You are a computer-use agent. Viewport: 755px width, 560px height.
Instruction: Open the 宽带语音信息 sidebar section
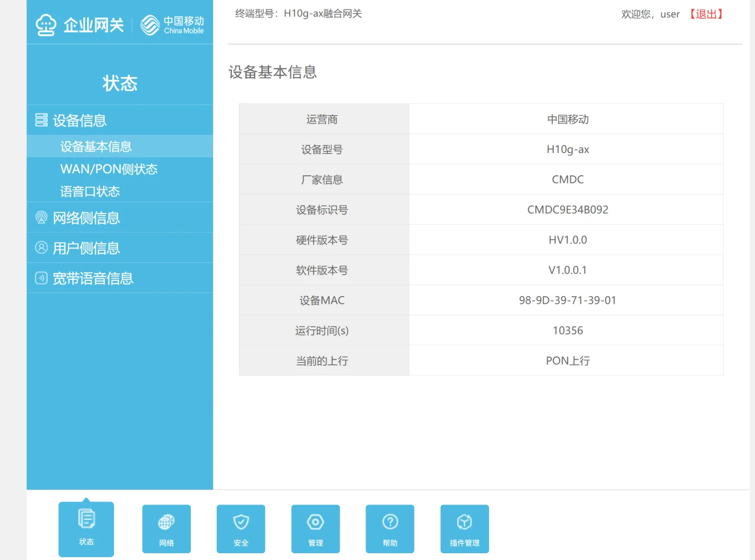(x=93, y=278)
